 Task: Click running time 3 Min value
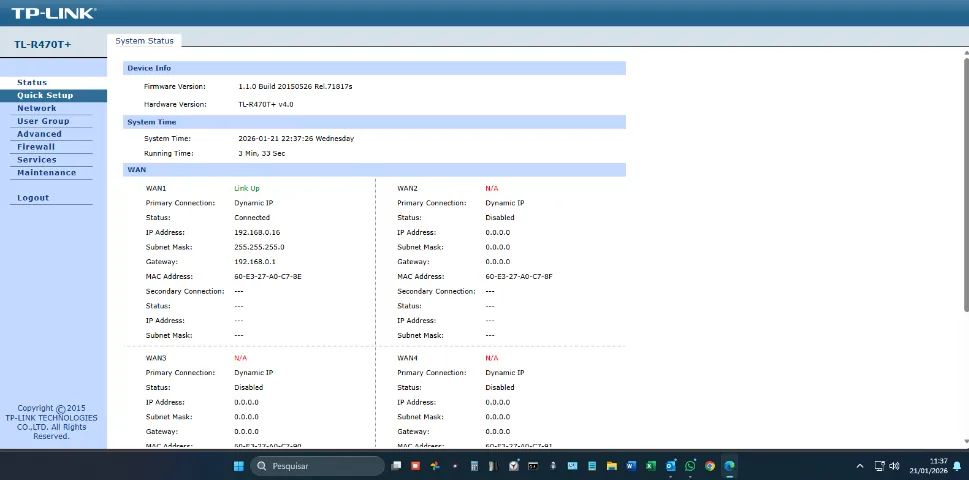click(262, 153)
